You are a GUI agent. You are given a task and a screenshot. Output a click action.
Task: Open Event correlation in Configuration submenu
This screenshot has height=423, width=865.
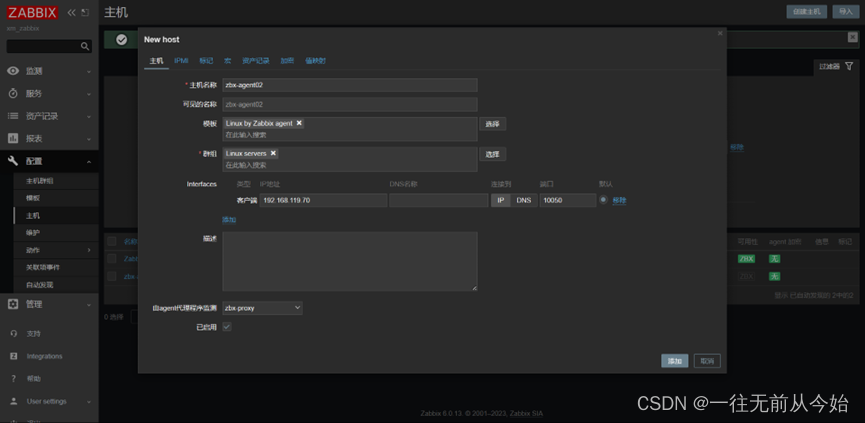click(x=42, y=267)
